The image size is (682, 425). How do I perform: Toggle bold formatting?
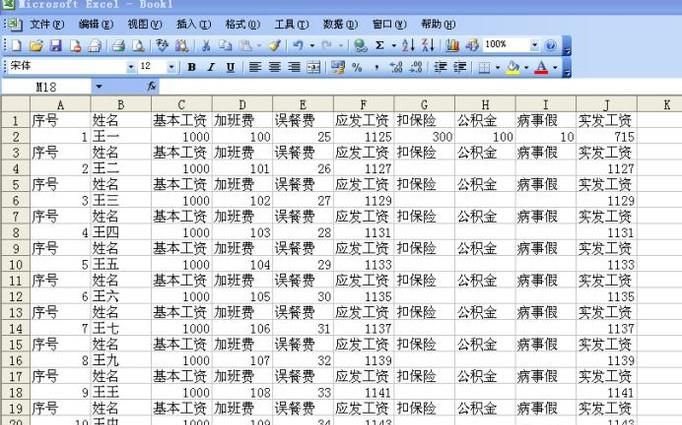click(191, 67)
